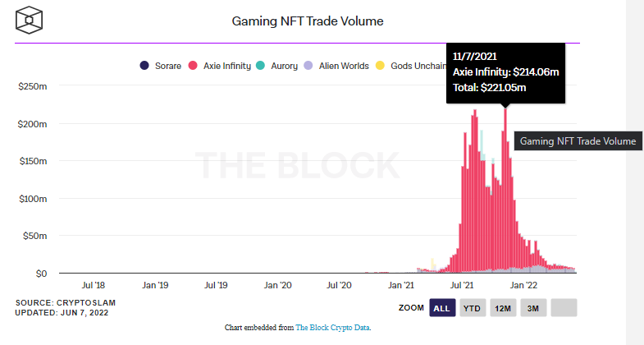Click the $250m y-axis label
The image size is (644, 345).
32,86
